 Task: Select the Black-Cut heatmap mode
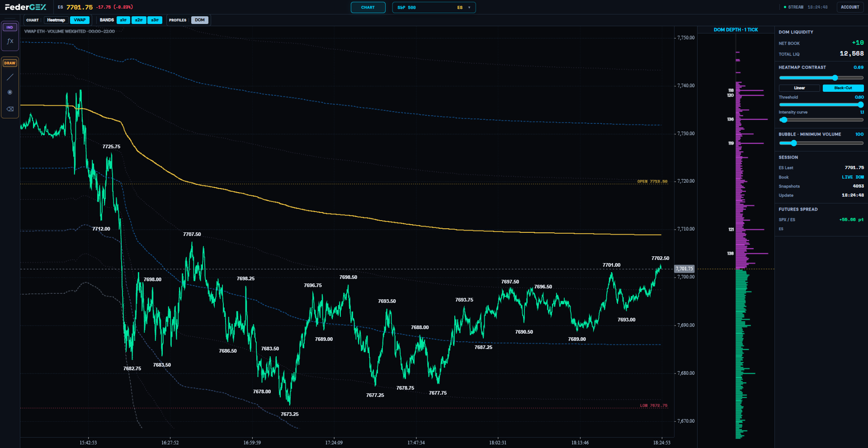coord(843,88)
